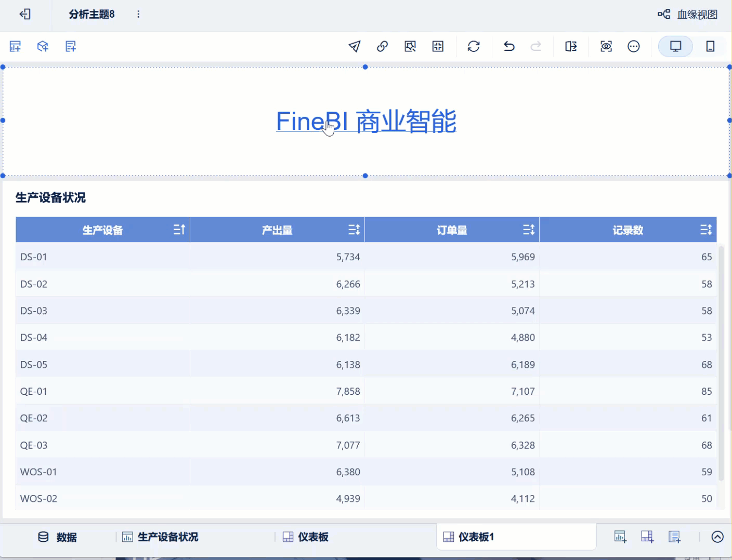The image size is (732, 560).
Task: Select the 仪表板1 tab
Action: [x=516, y=537]
